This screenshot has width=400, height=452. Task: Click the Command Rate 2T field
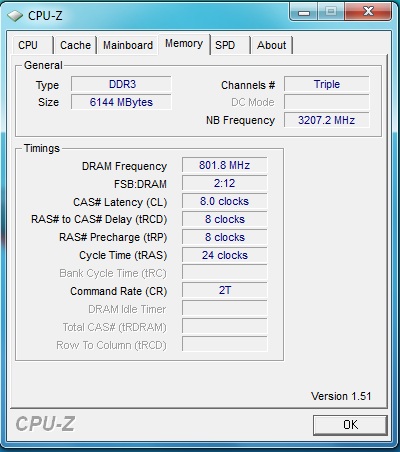tap(224, 290)
